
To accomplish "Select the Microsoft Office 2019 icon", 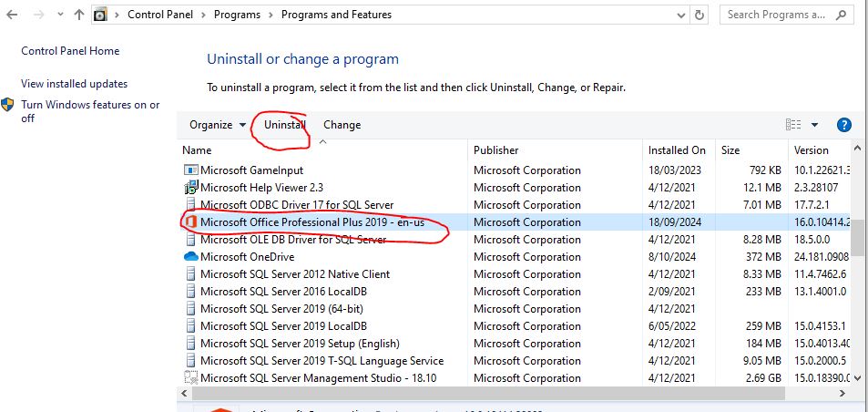I will [x=191, y=222].
